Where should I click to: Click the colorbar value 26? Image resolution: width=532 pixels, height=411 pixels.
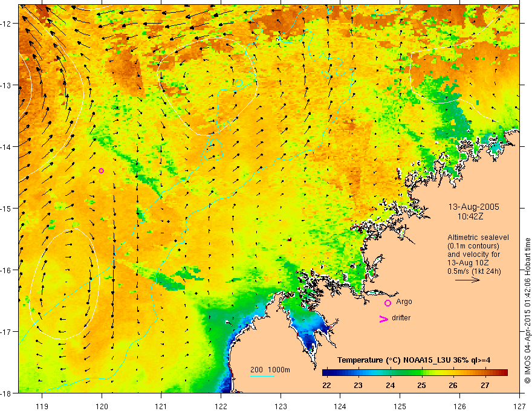click(453, 385)
